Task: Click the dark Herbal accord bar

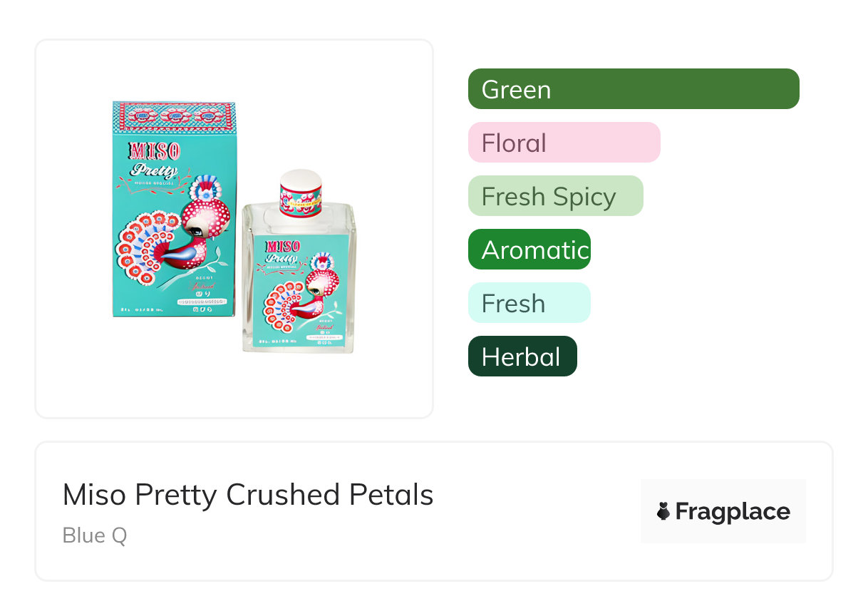Action: [522, 356]
